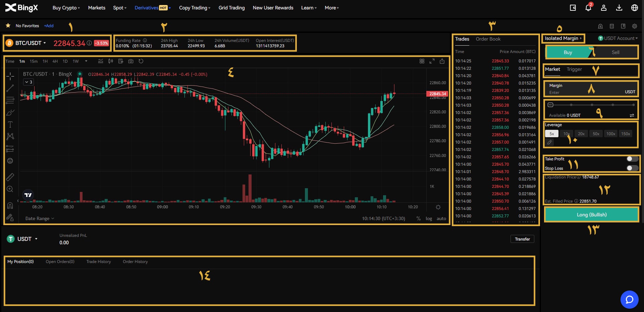644x312 pixels.
Task: Expand the Date Range selector
Action: 40,218
